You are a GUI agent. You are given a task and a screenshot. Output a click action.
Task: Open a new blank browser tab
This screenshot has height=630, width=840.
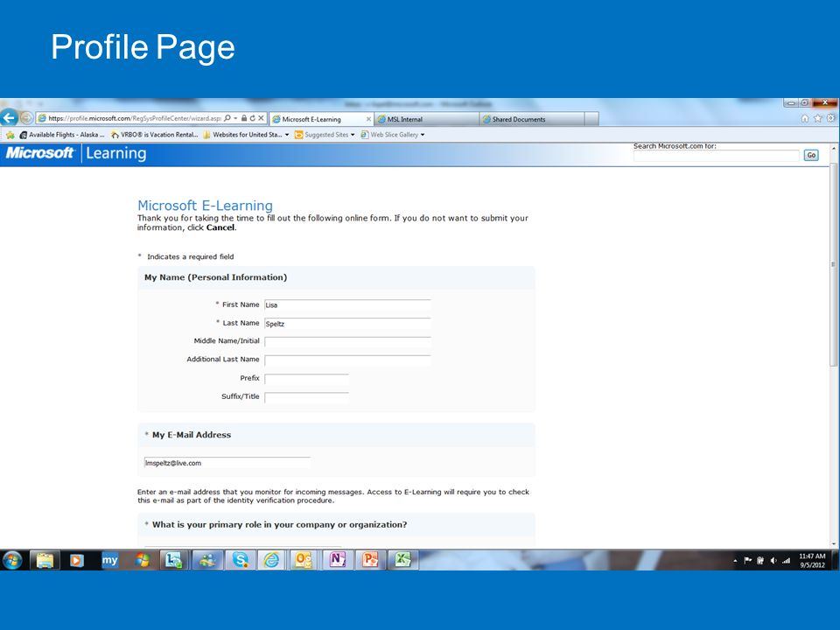tap(591, 119)
